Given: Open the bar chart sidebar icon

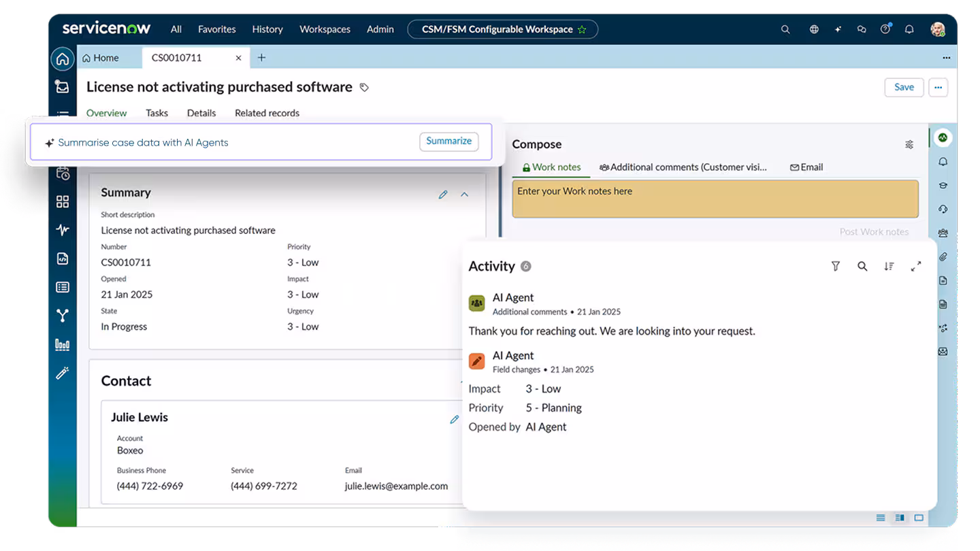Looking at the screenshot, I should coord(63,345).
